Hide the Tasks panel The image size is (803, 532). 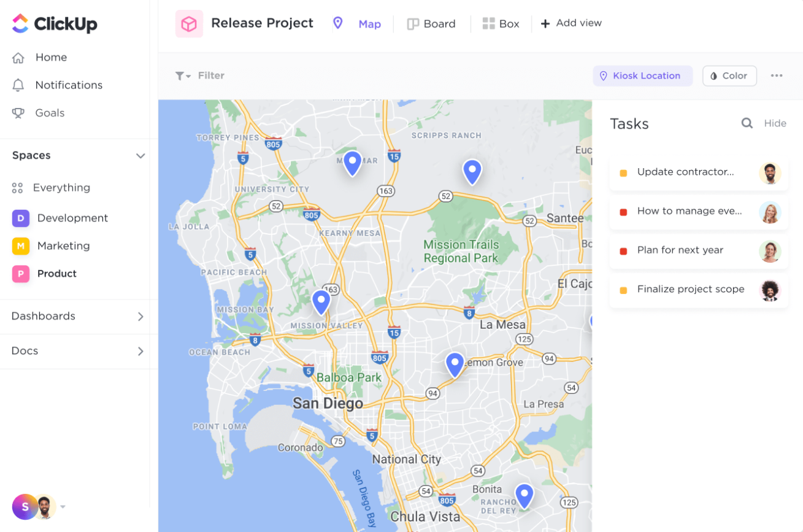(x=775, y=123)
